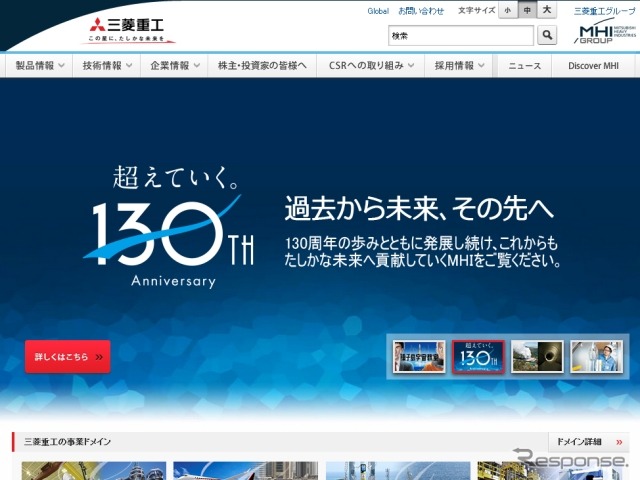The image size is (640, 480).
Task: Open the ドメイン詳細 link
Action: click(x=586, y=441)
